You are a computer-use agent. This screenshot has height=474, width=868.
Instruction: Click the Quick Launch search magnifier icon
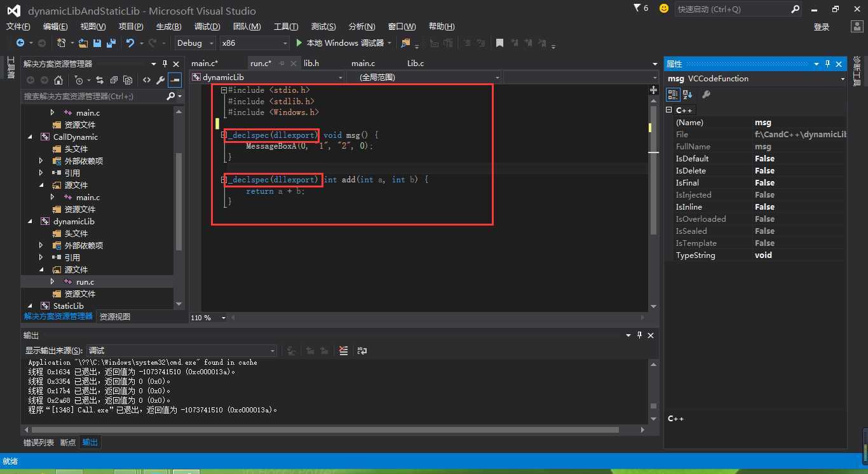796,9
